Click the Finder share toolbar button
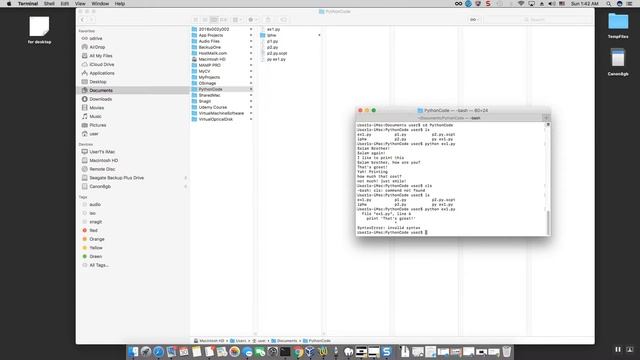 coord(268,20)
